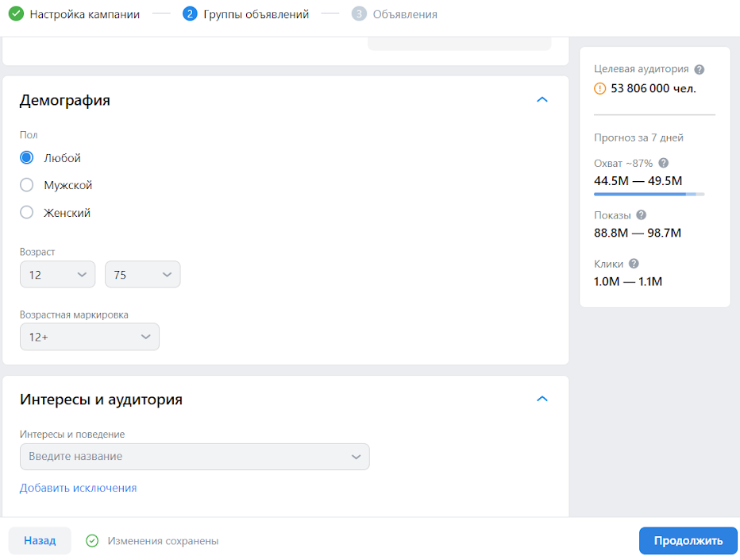
Task: Click help icon next to Клики
Action: click(634, 264)
